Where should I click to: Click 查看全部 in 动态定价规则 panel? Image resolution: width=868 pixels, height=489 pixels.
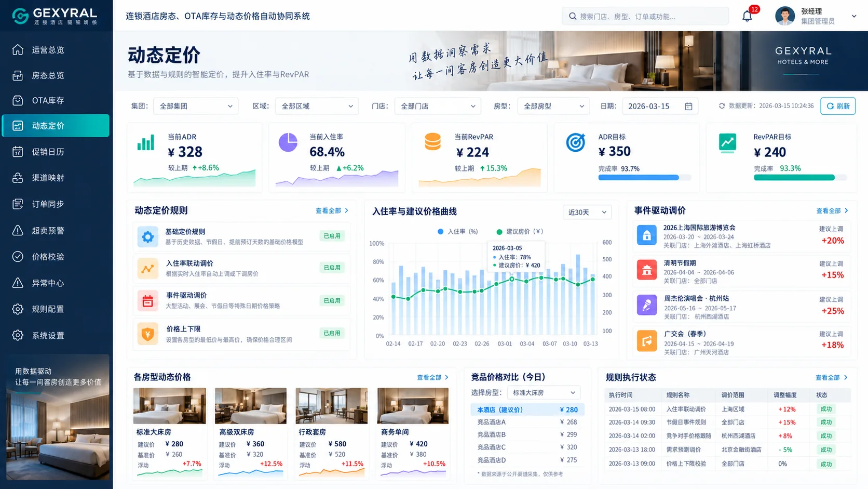pos(332,210)
